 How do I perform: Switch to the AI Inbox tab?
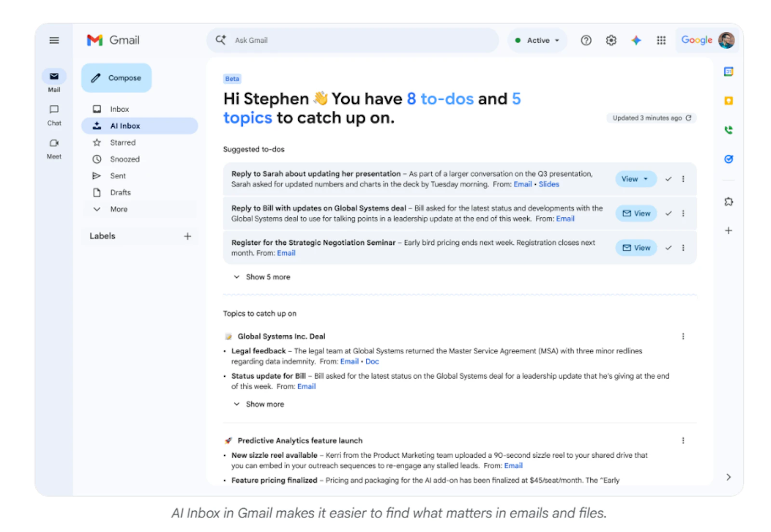[125, 125]
